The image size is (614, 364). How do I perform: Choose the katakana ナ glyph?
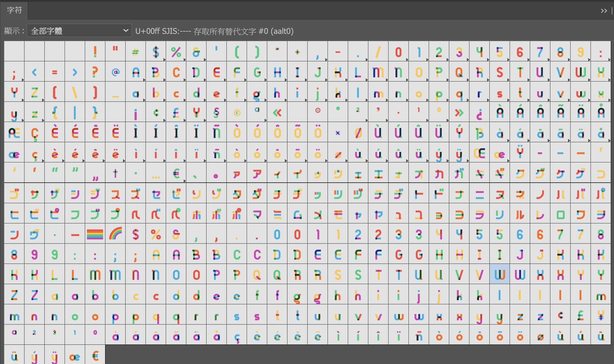point(459,193)
